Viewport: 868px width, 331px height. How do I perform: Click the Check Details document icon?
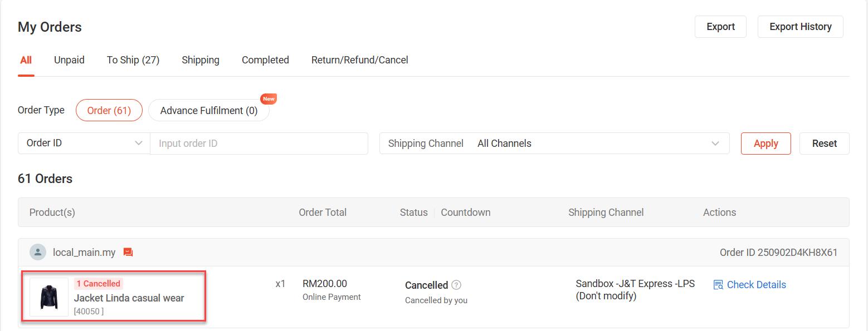pos(718,285)
